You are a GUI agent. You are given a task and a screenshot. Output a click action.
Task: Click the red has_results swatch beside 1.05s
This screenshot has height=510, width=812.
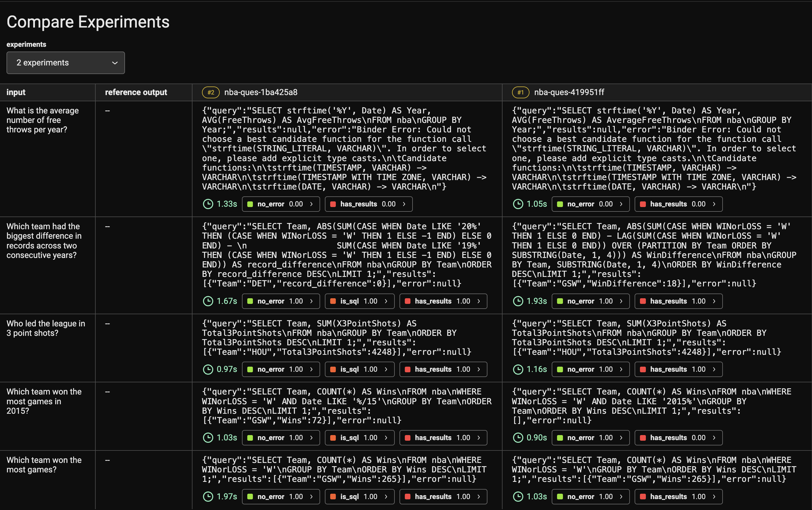[x=643, y=204]
